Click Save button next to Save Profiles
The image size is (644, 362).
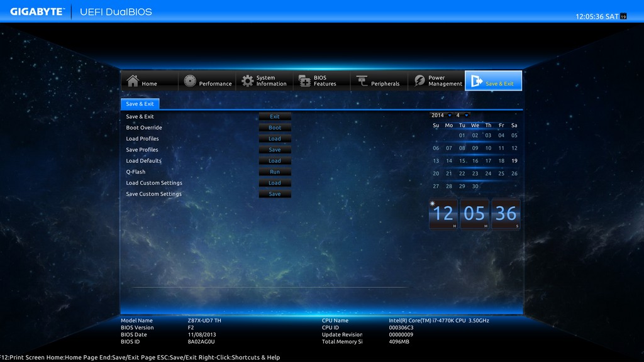point(275,150)
